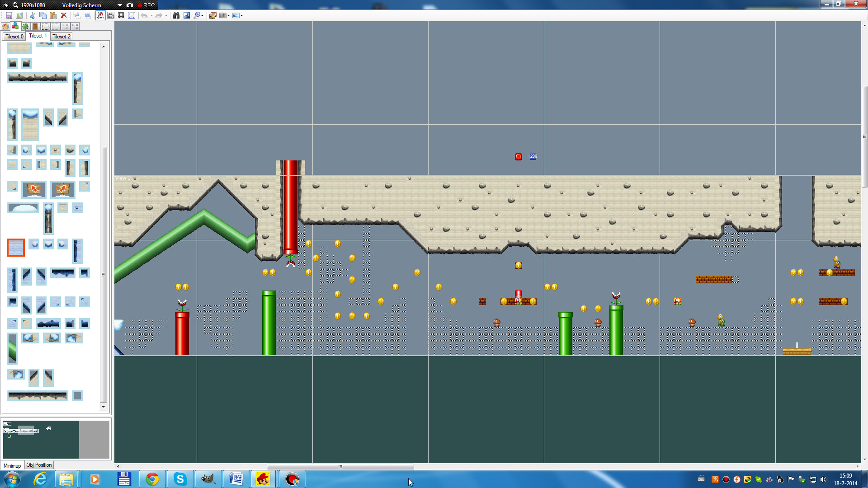Click the Cut scissors icon
Image resolution: width=868 pixels, height=488 pixels.
[32, 15]
